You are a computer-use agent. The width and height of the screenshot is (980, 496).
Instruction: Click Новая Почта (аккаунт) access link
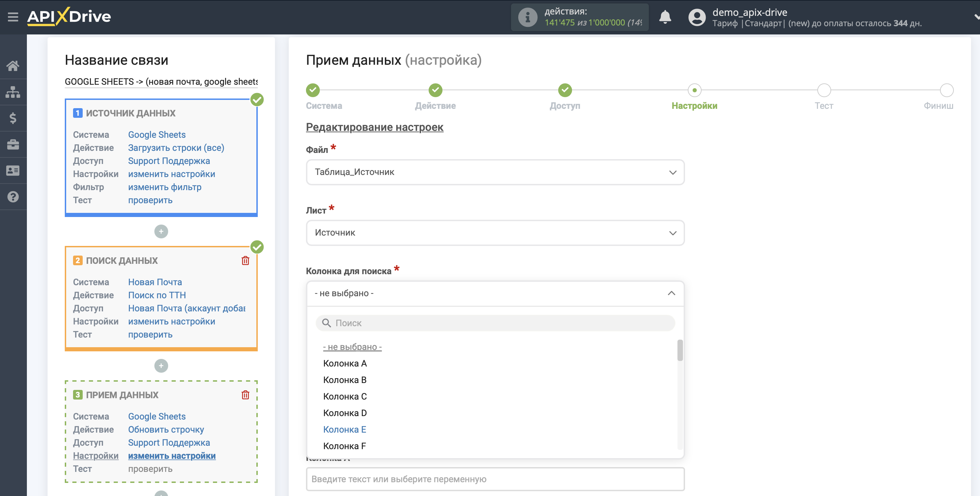(x=187, y=308)
